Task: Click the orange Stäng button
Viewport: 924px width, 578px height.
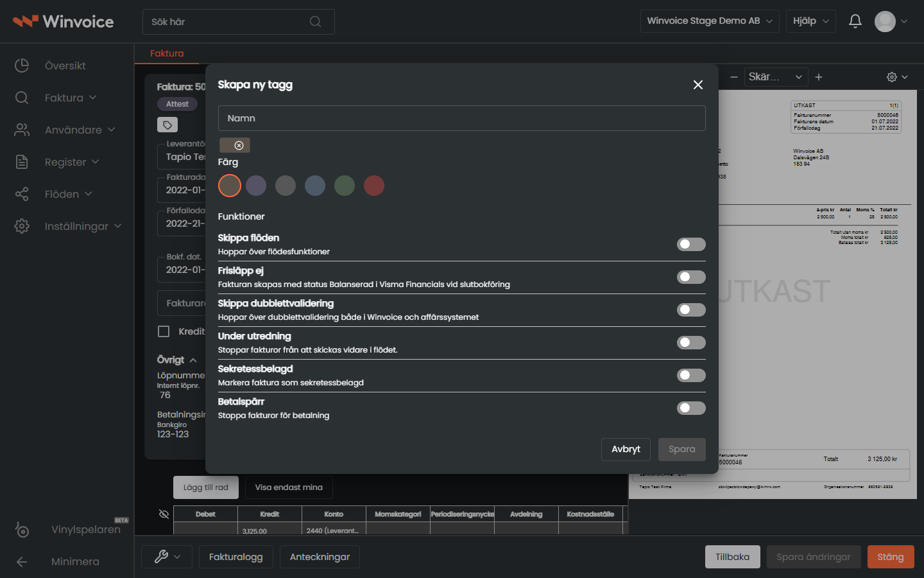Action: [x=891, y=557]
